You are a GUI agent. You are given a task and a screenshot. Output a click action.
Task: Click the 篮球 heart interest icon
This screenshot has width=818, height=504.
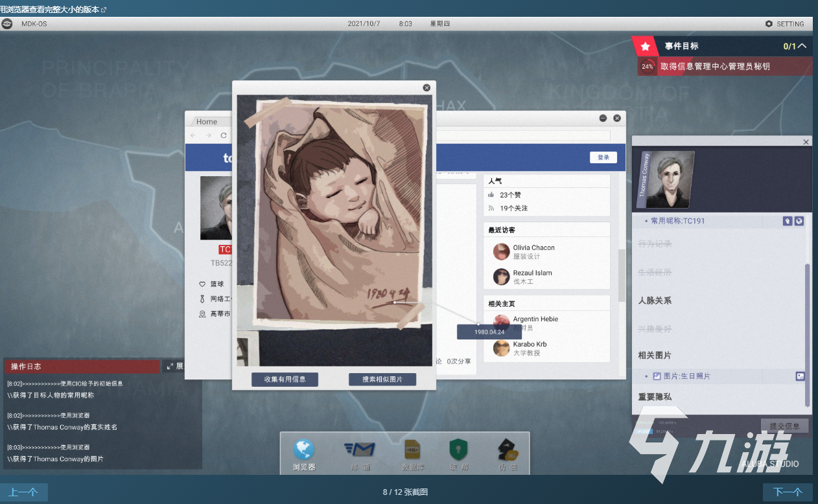202,284
